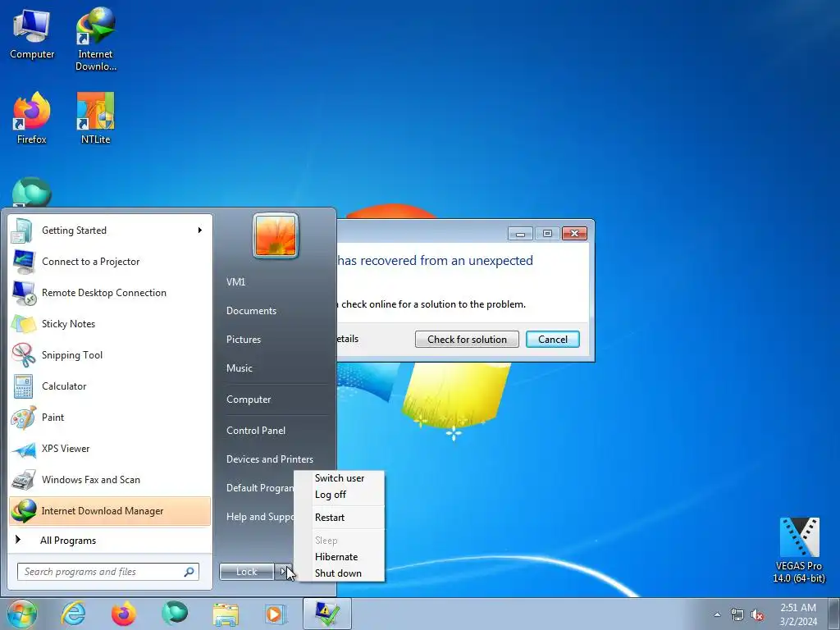The height and width of the screenshot is (630, 840).
Task: Open Documents from Start menu
Action: 251,311
